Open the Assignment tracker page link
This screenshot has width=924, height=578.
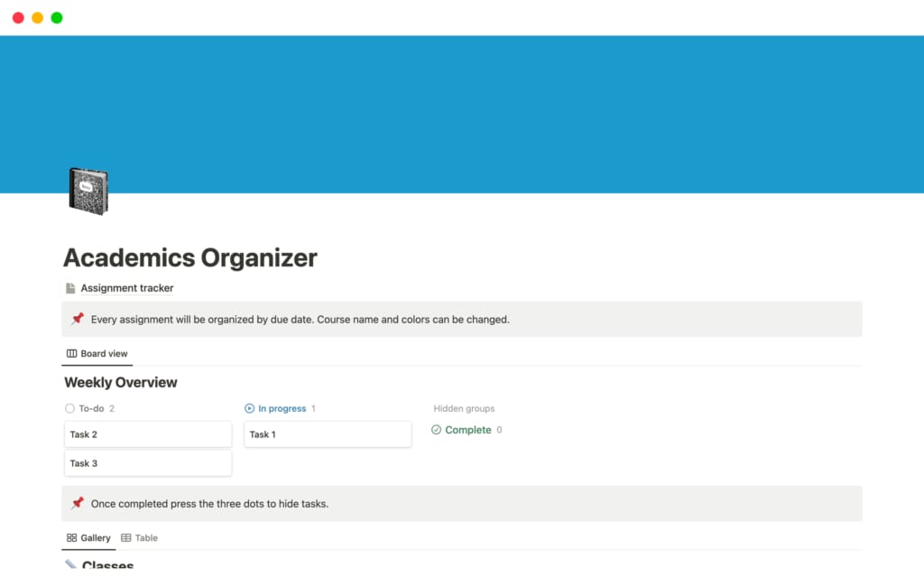coord(127,288)
